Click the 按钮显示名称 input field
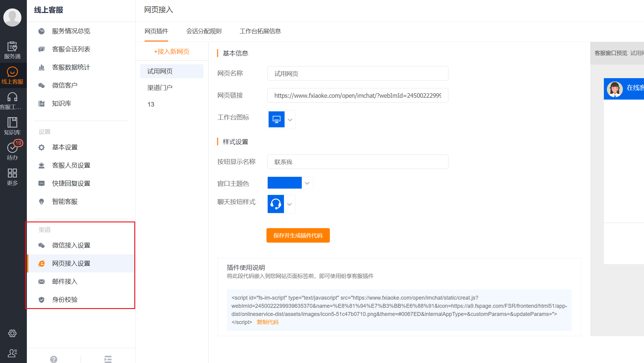 tap(358, 162)
